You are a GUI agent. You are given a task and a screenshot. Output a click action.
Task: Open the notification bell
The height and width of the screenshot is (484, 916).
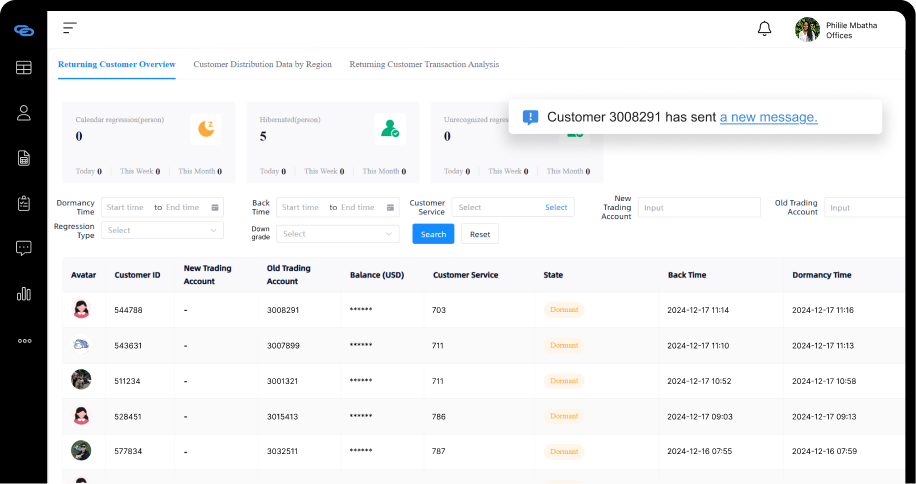pyautogui.click(x=764, y=29)
